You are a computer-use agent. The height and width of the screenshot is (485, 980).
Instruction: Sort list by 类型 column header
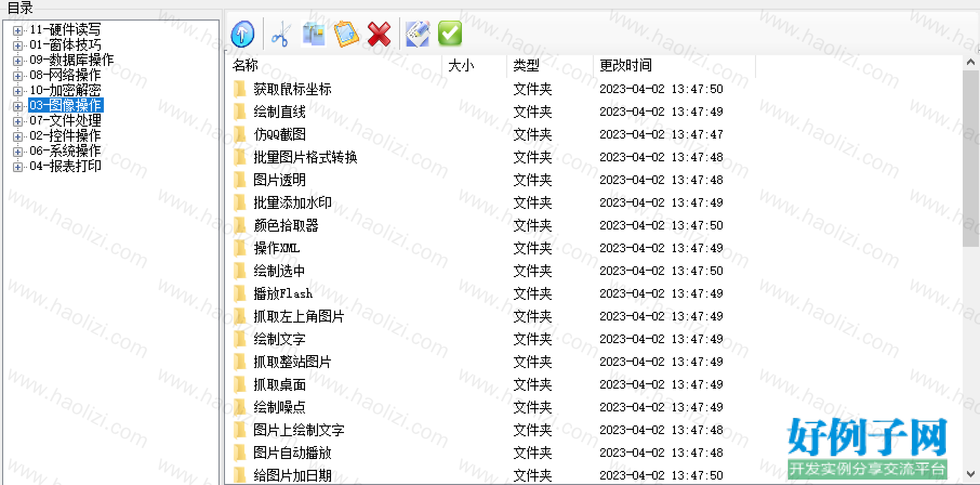tap(550, 65)
